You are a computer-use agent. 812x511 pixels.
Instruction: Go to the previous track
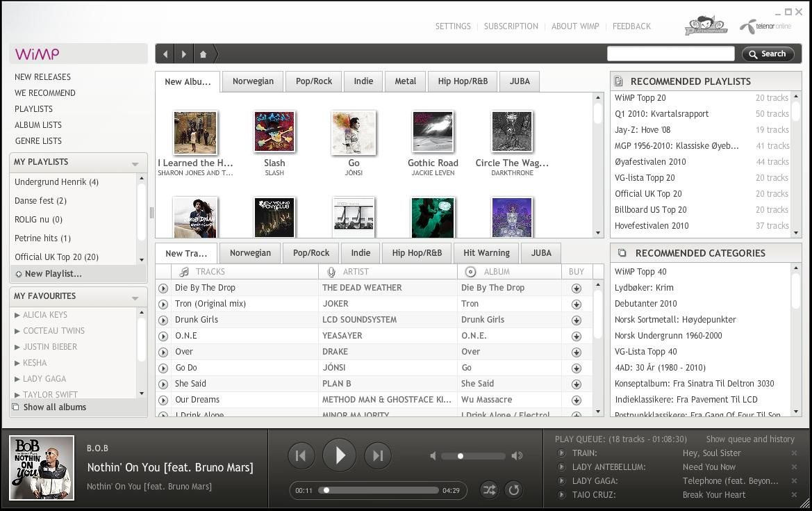point(301,456)
